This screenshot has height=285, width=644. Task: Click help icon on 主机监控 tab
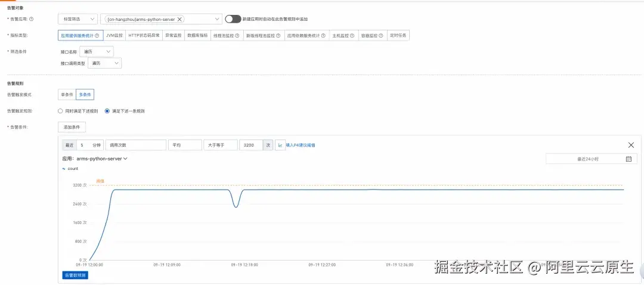pos(352,36)
